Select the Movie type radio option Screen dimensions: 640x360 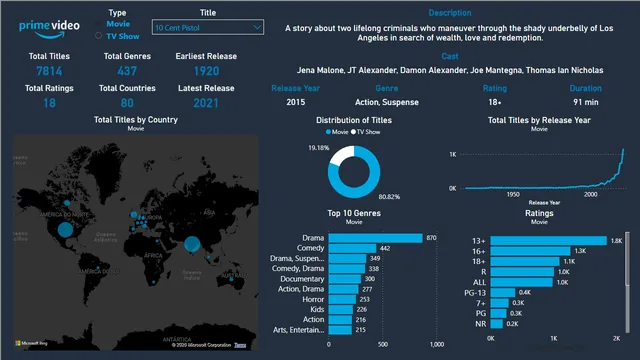click(x=114, y=24)
